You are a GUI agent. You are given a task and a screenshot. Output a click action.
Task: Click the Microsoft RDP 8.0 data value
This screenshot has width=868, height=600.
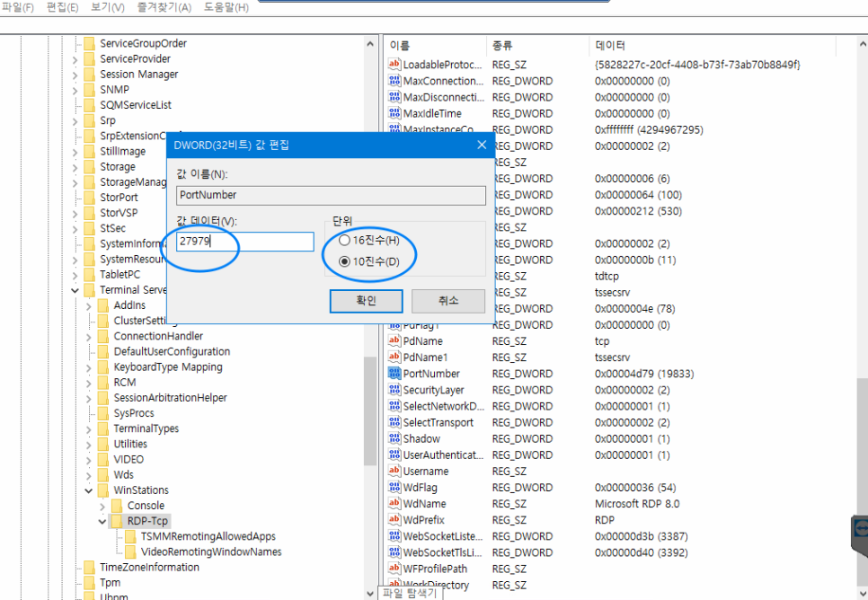[636, 504]
